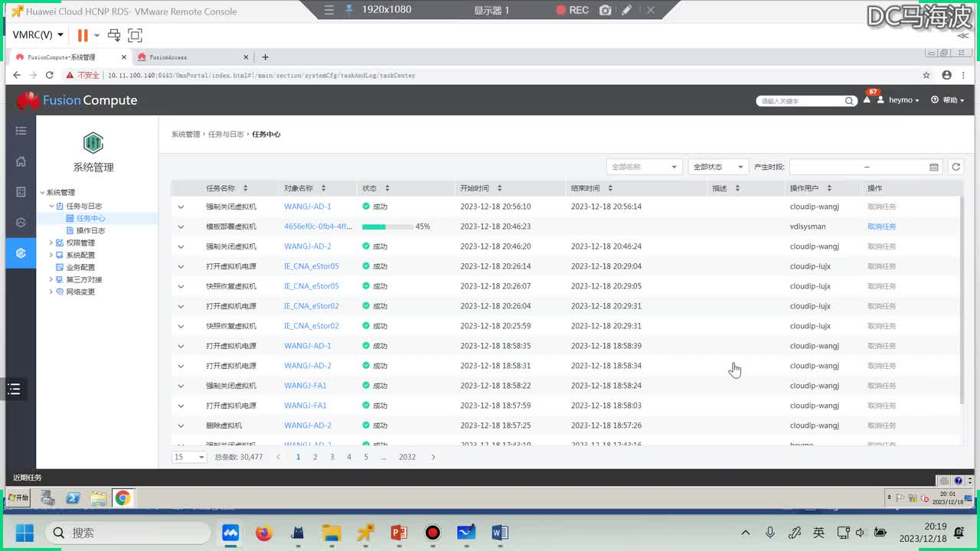
Task: Expand the 第三方对接 tree node
Action: point(51,279)
